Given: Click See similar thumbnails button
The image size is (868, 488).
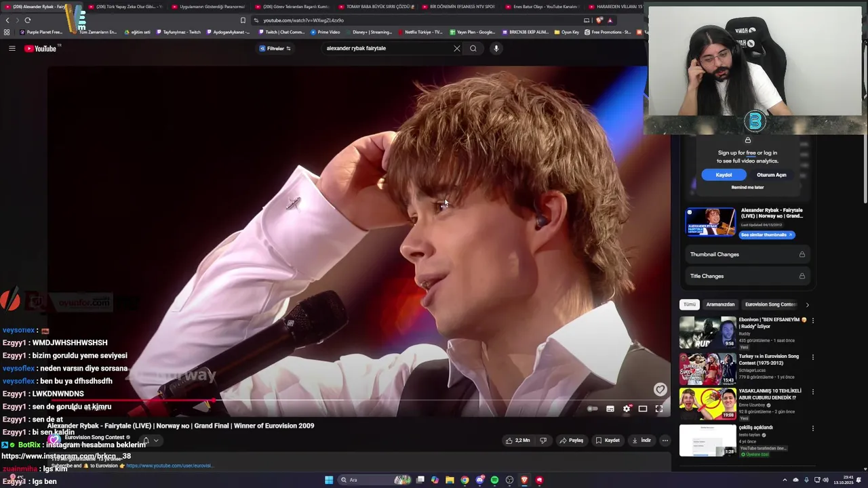Looking at the screenshot, I should (x=766, y=235).
